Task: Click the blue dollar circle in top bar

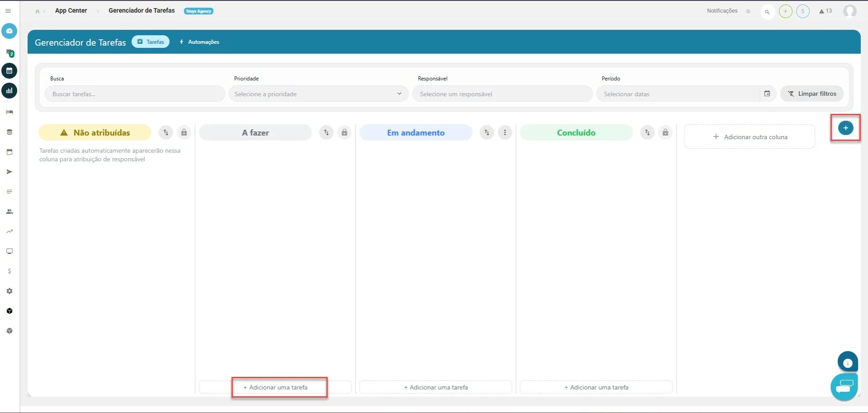Action: 803,11
